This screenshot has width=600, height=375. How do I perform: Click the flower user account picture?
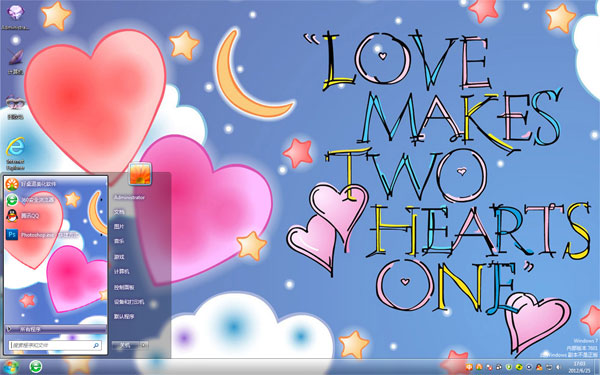click(140, 174)
